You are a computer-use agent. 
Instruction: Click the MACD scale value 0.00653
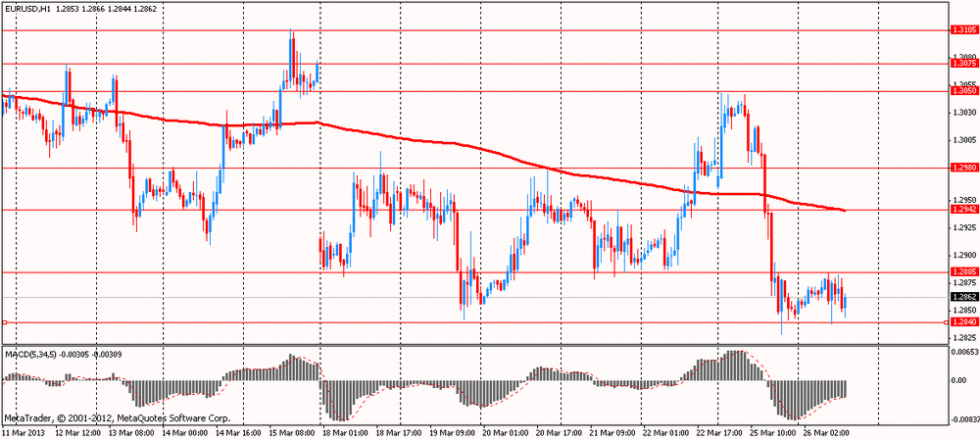tap(963, 353)
